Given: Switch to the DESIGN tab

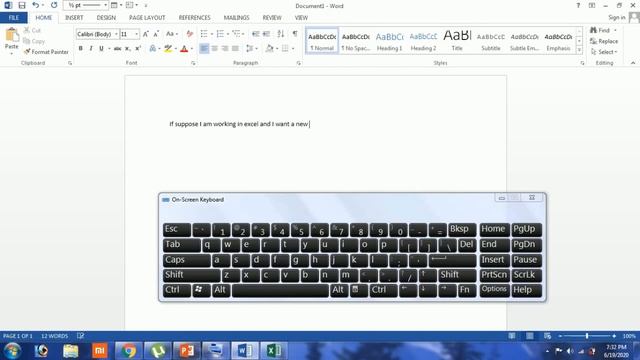Looking at the screenshot, I should (106, 18).
